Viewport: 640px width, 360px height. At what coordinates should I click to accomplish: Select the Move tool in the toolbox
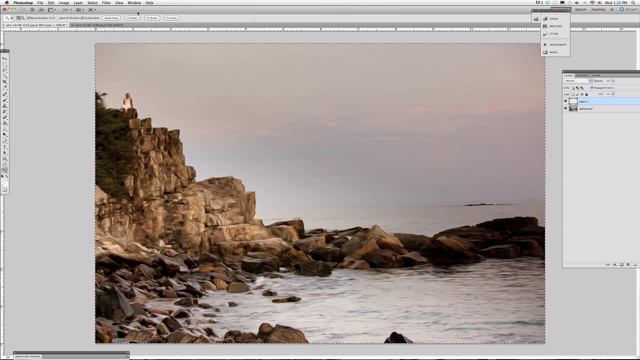(x=4, y=58)
